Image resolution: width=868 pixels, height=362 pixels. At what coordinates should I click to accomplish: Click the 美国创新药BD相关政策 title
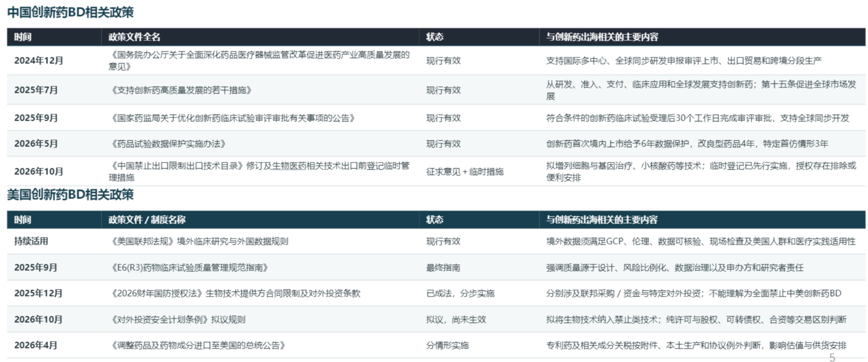70,194
